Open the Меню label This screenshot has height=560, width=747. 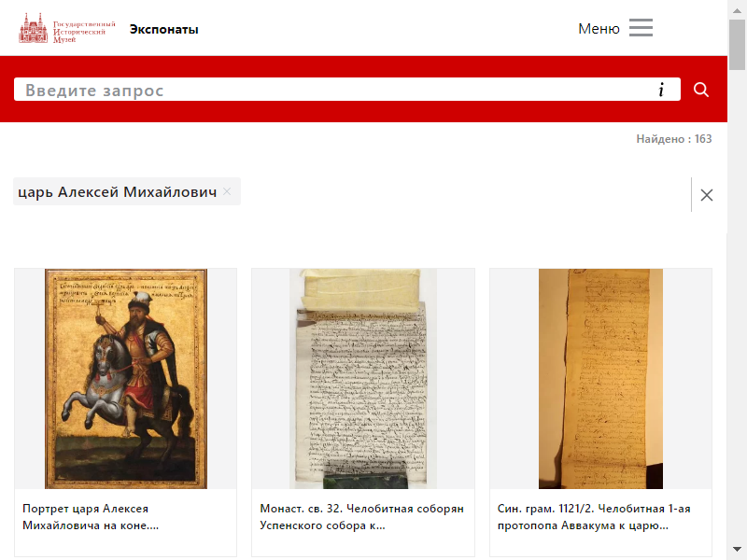pyautogui.click(x=599, y=29)
